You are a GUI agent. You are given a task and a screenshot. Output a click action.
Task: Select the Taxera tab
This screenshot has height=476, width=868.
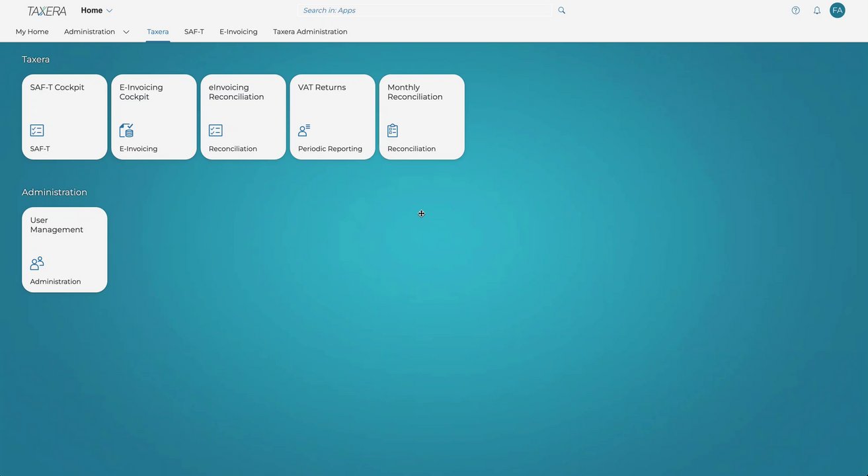tap(158, 32)
